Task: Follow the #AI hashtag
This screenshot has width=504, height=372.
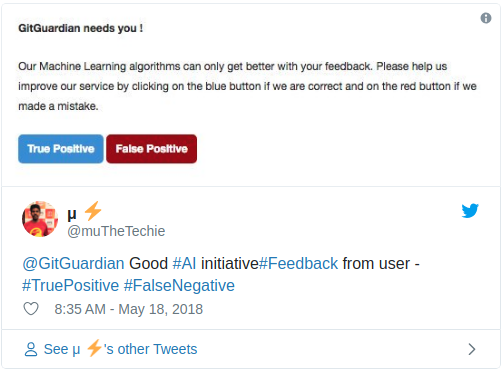Action: (x=184, y=263)
